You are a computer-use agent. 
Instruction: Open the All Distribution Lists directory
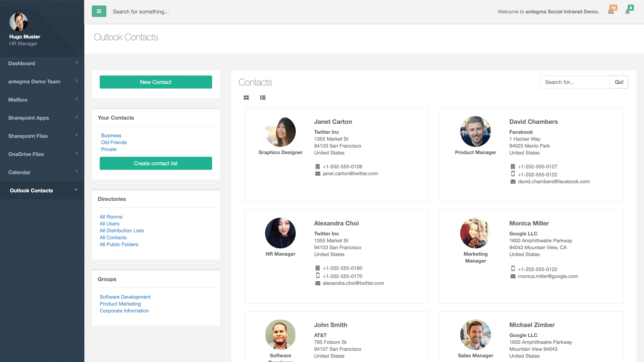[x=122, y=231]
